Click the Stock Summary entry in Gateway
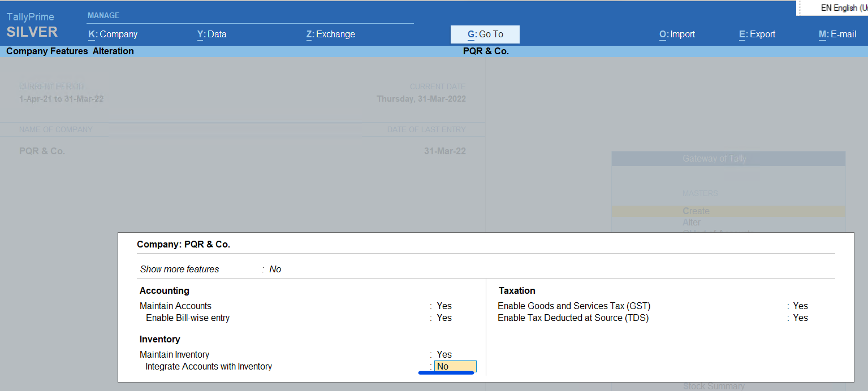This screenshot has width=868, height=391. tap(713, 386)
